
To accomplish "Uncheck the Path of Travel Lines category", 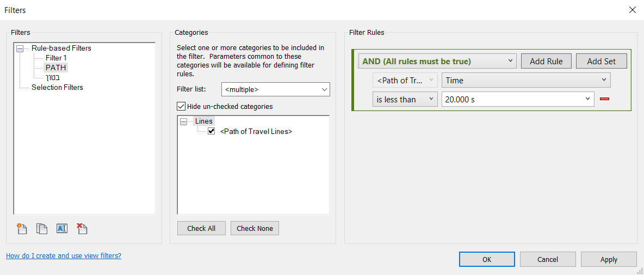I will point(212,132).
